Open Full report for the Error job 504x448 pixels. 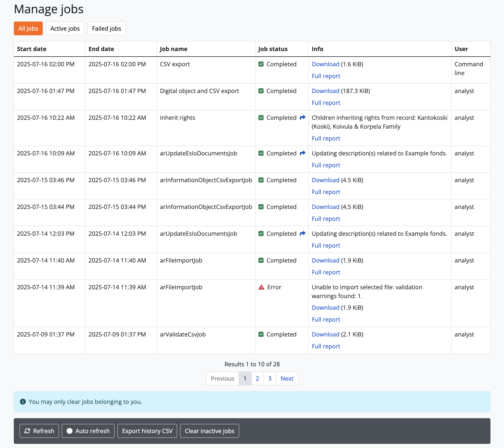coord(326,320)
